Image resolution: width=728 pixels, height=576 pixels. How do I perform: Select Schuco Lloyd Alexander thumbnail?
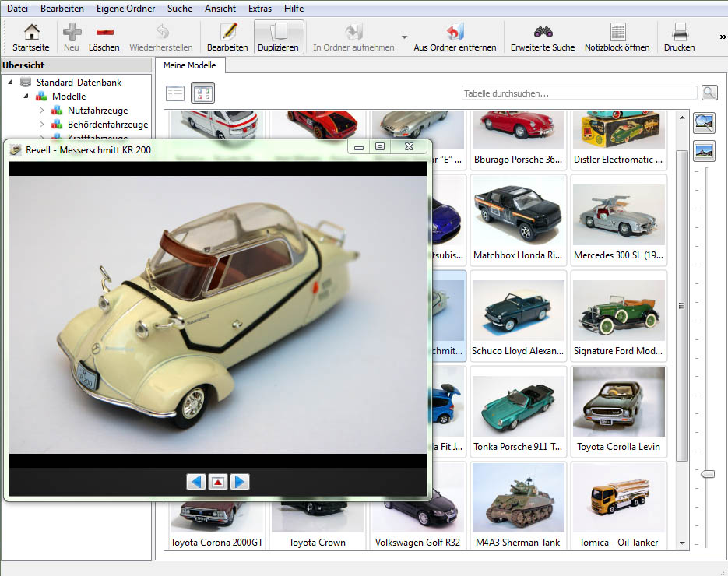point(518,315)
